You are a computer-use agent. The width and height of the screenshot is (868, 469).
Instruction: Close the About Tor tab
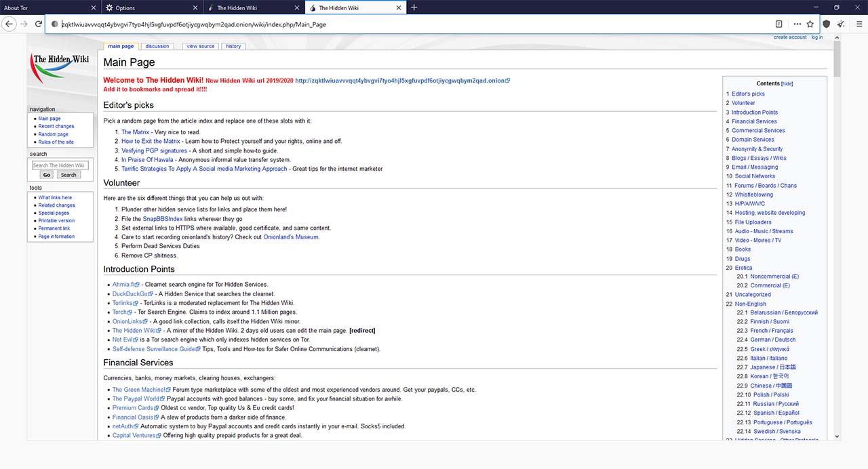93,8
